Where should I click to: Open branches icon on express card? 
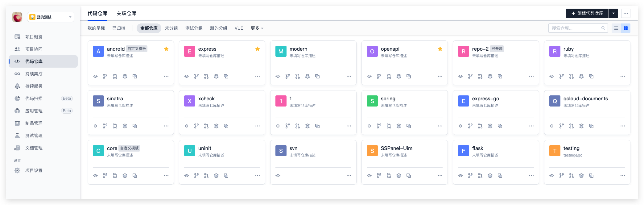click(x=196, y=76)
